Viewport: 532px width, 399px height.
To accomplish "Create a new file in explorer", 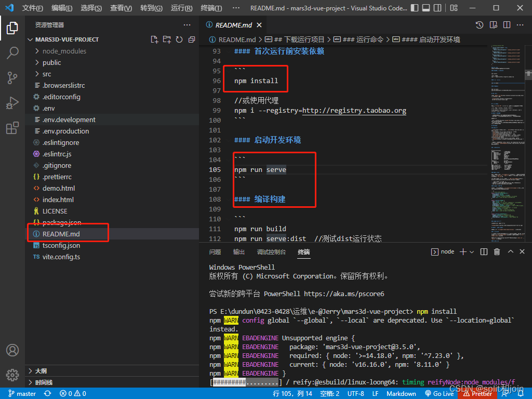I will click(x=154, y=39).
